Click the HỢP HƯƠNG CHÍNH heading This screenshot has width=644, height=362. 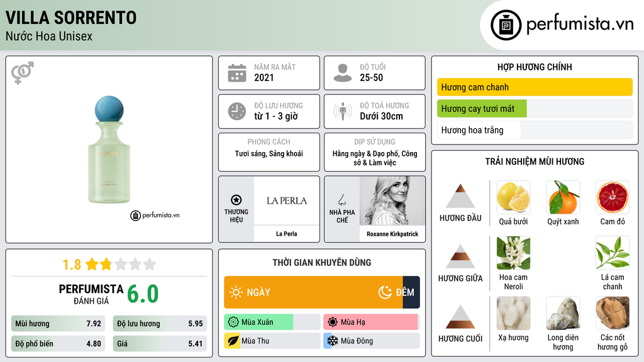[x=535, y=67]
